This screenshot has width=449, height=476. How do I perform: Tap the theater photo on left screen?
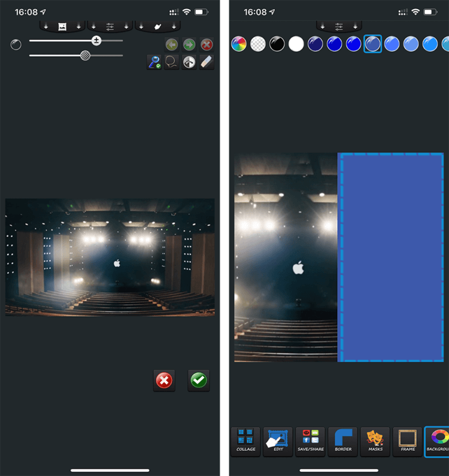(x=110, y=257)
